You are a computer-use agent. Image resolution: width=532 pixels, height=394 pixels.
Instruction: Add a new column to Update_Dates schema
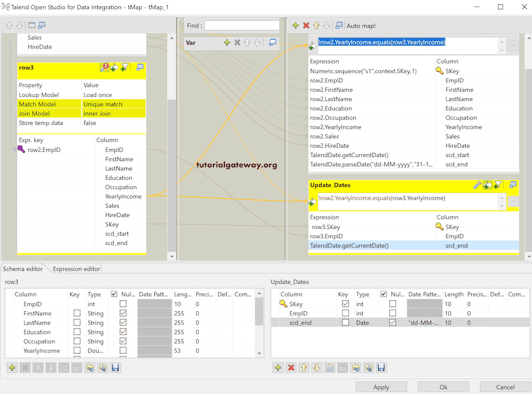278,367
